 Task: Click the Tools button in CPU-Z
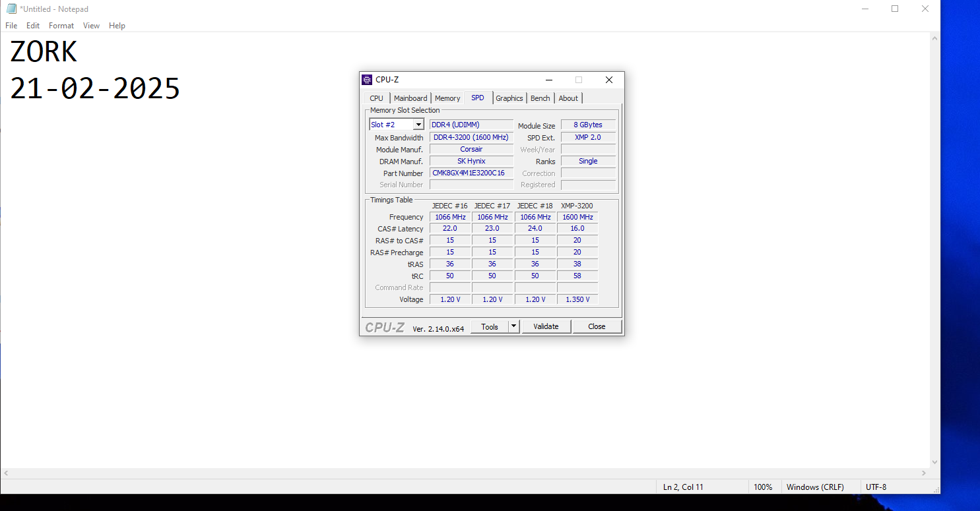point(490,326)
